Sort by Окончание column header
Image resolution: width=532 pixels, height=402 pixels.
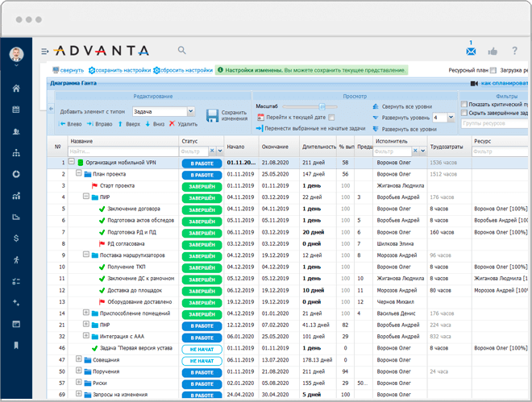click(x=275, y=147)
